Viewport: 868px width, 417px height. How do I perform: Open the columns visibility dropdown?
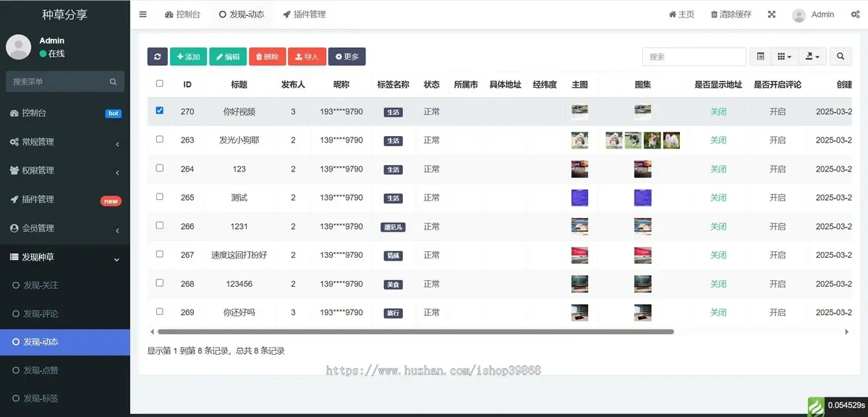tap(784, 56)
